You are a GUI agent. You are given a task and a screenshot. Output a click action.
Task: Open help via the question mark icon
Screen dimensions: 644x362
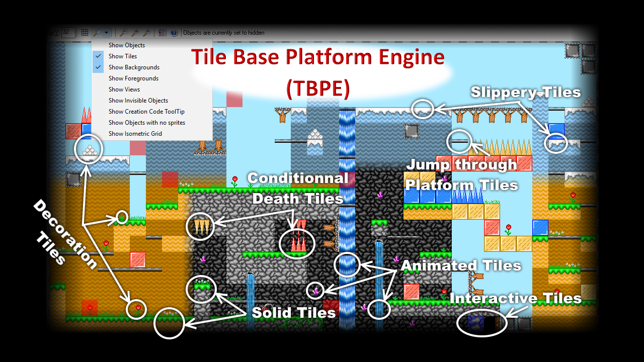pos(174,33)
